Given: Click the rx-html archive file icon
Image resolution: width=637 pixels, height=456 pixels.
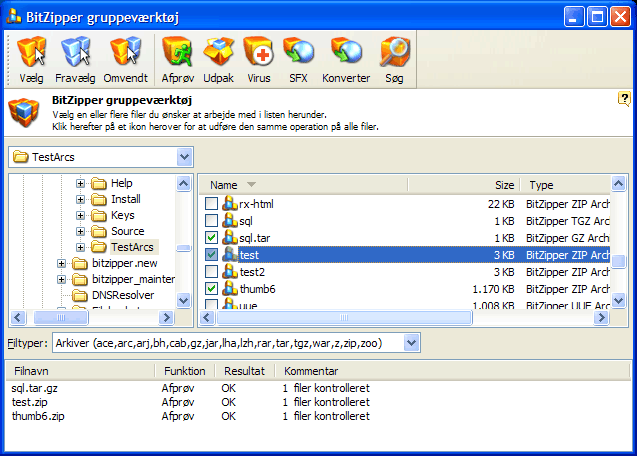Looking at the screenshot, I should click(x=230, y=204).
